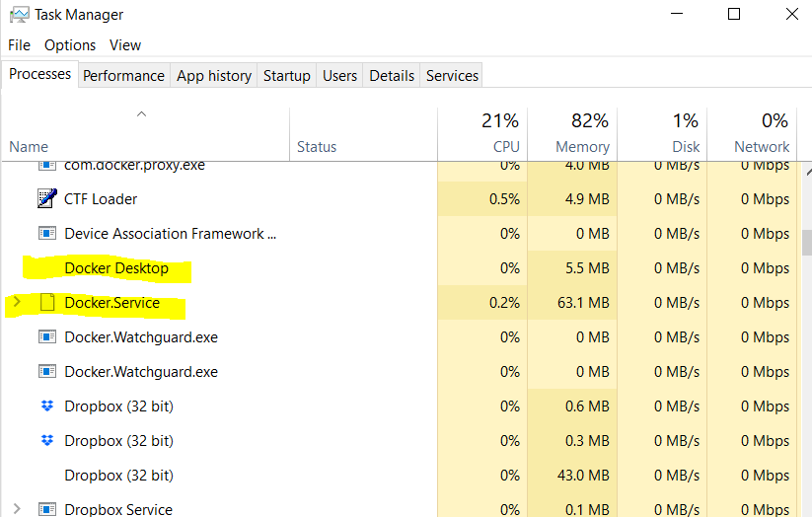Switch to the Services tab
812x517 pixels.
(452, 76)
